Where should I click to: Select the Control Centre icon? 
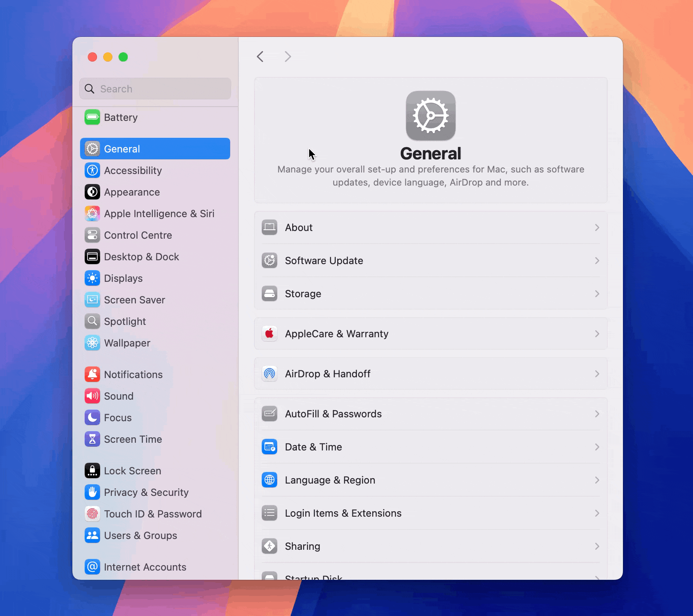point(92,235)
